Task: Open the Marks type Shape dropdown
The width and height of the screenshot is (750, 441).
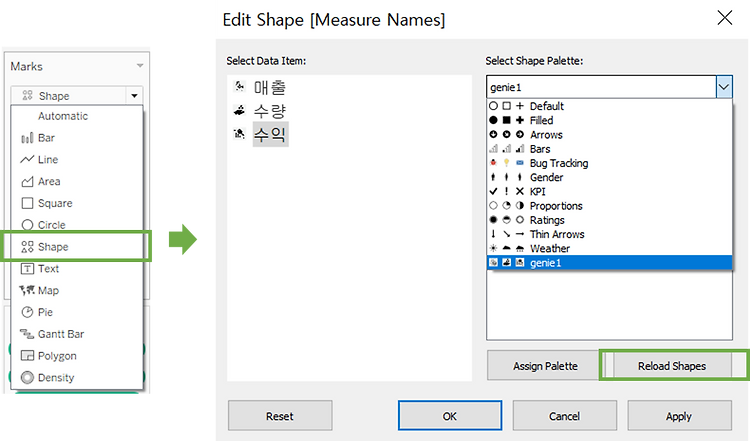Action: [134, 96]
